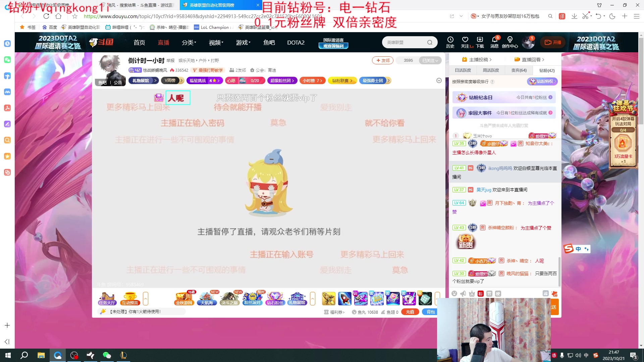Expand the 视频 video dropdown

216,43
